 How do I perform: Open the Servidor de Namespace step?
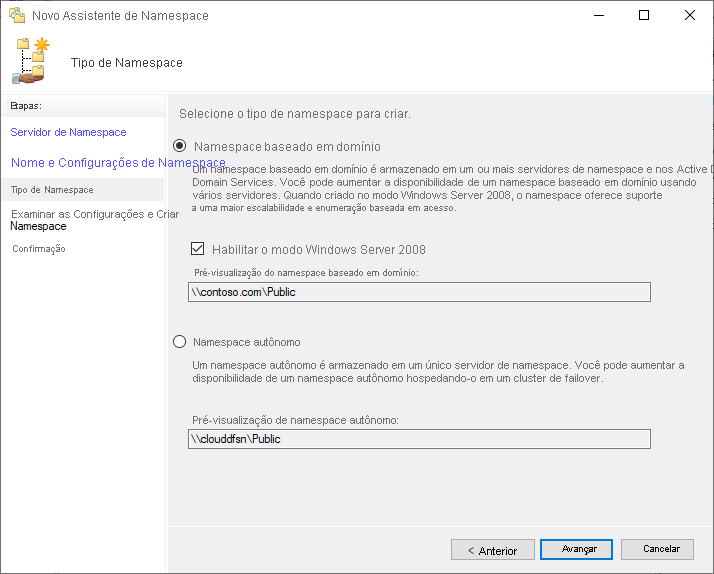click(x=68, y=132)
